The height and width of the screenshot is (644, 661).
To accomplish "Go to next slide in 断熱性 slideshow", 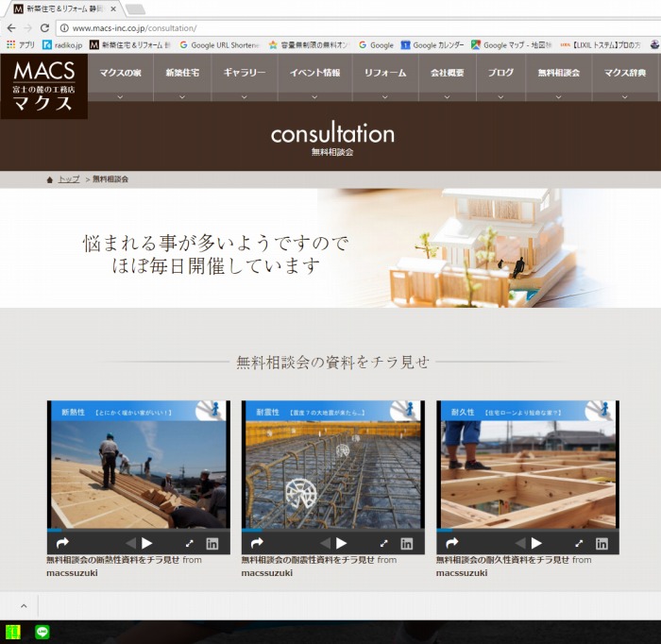I will 146,543.
